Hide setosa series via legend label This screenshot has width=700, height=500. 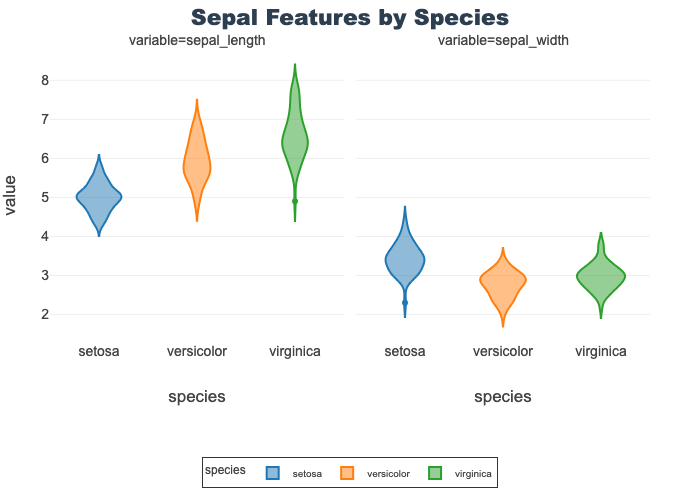(x=306, y=474)
